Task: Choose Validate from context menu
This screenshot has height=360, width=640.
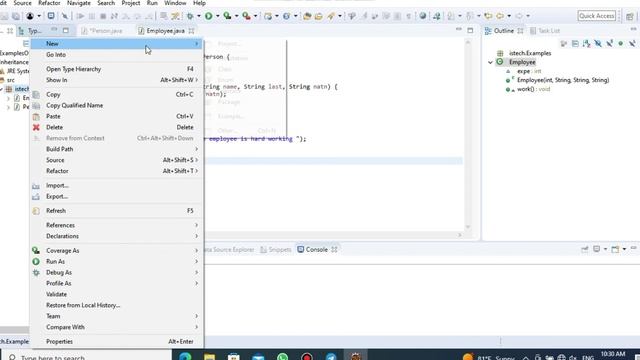Action: pos(118,294)
